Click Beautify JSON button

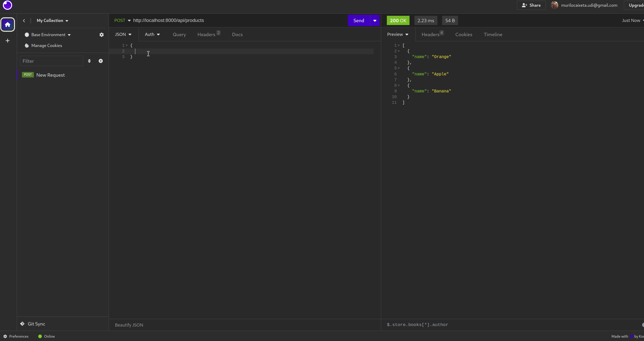click(x=129, y=325)
